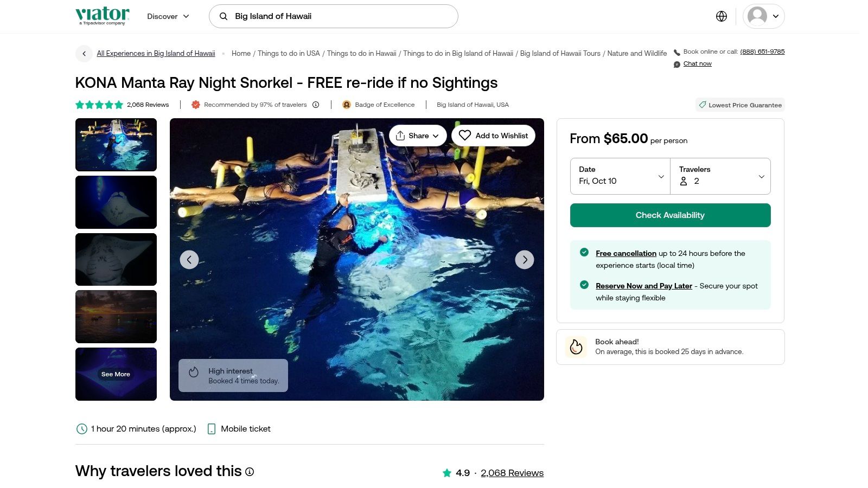
Task: Show next photo with right arrow
Action: click(x=524, y=260)
